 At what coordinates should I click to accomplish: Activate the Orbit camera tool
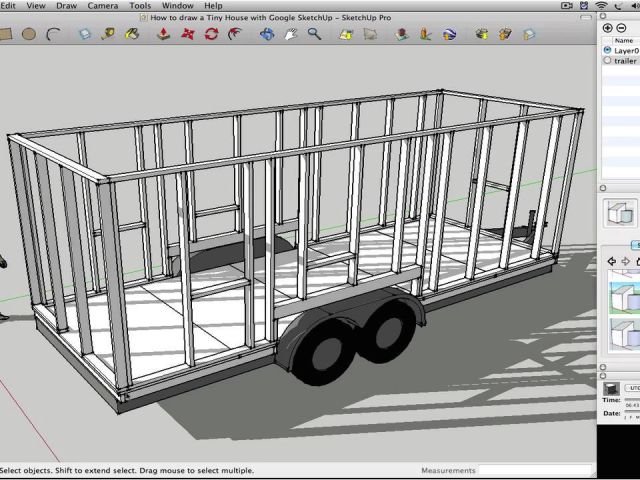click(267, 34)
